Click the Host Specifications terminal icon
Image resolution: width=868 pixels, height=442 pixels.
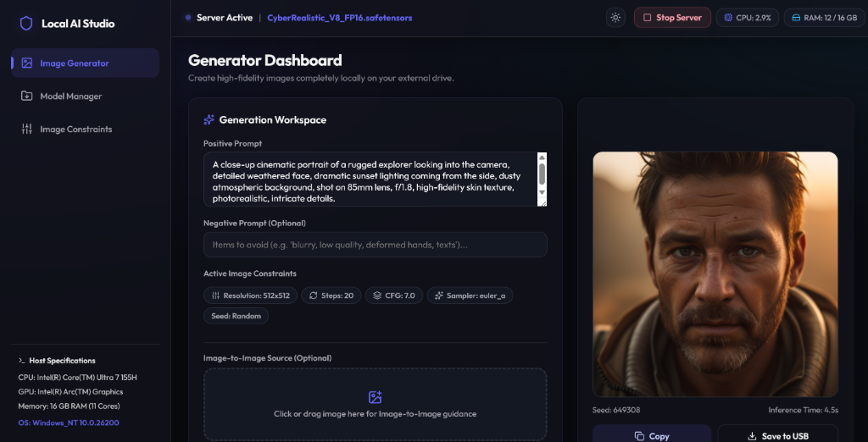click(21, 361)
